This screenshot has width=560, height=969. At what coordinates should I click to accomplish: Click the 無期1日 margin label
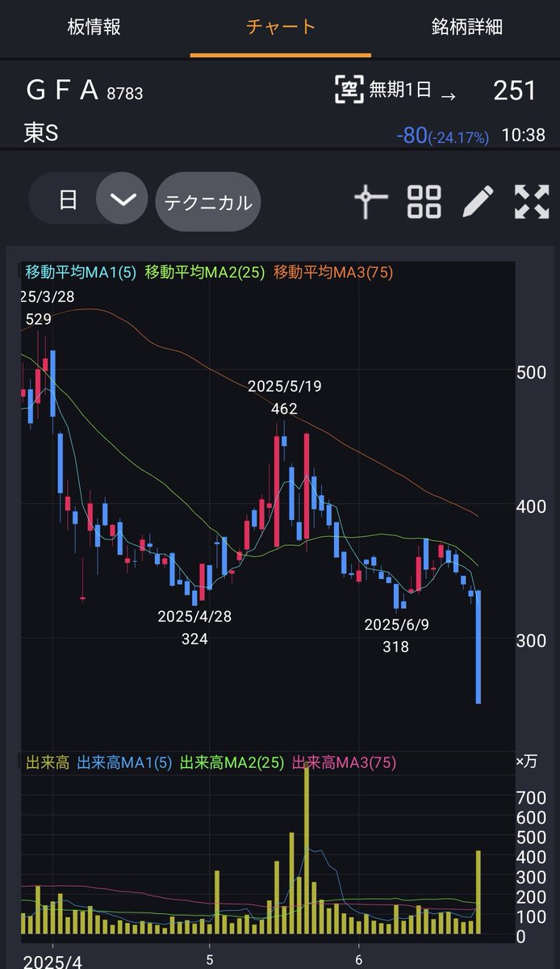click(401, 90)
